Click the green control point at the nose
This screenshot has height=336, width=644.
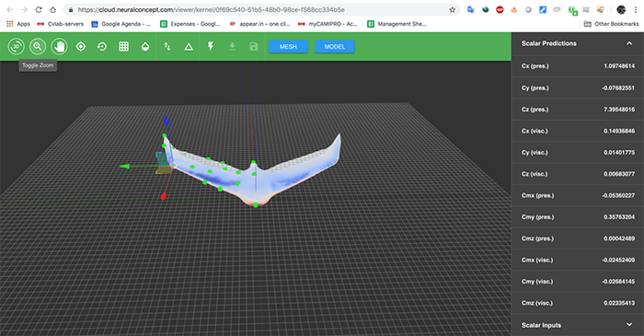(x=256, y=205)
